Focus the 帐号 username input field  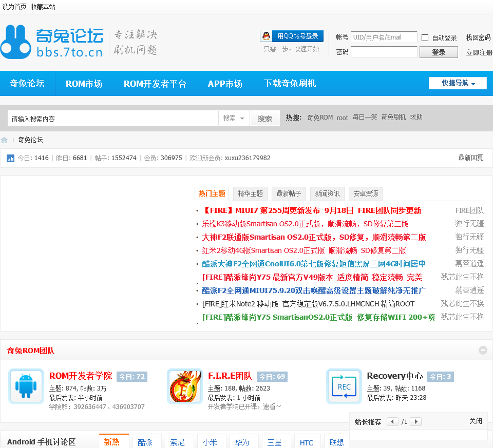[384, 37]
